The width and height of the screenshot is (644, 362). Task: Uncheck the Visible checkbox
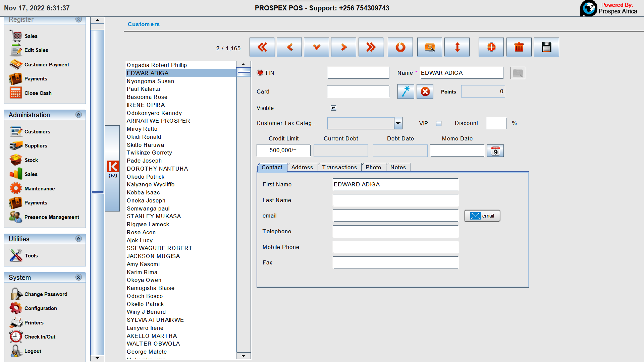(333, 108)
